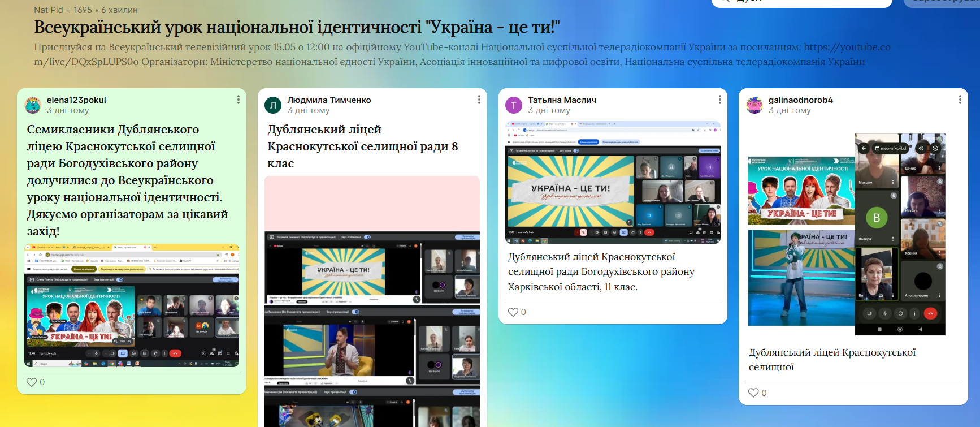980x427 pixels.
Task: Click title Дублянський ліцей Краснокутської селищної ради 8 клас
Action: click(363, 146)
